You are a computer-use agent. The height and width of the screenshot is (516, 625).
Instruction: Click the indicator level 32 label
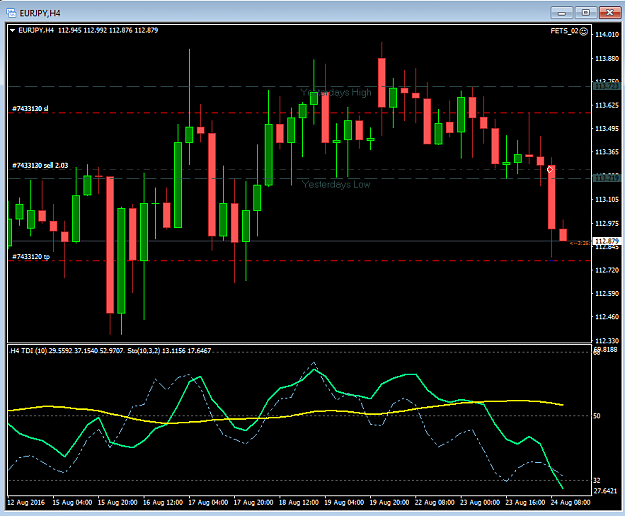[x=597, y=481]
